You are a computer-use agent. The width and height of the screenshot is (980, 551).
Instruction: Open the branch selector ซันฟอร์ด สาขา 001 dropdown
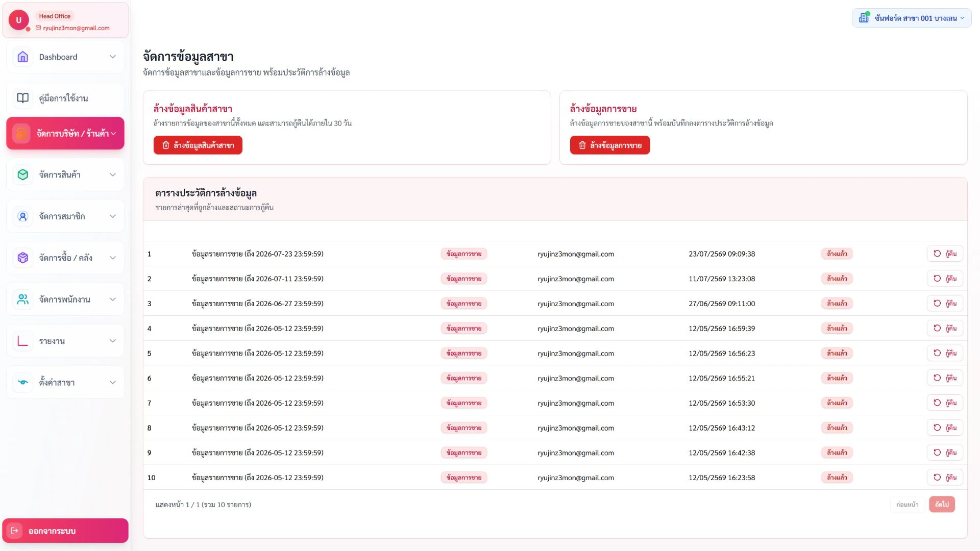912,18
